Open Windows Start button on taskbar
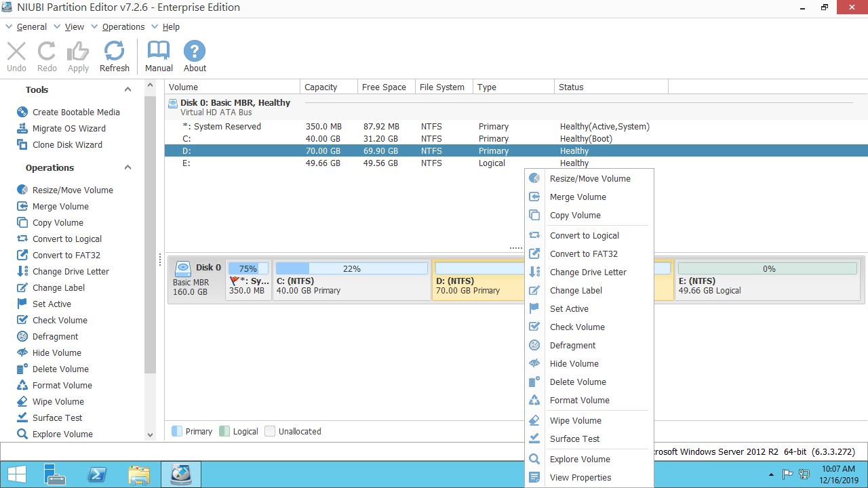The width and height of the screenshot is (868, 488). tap(16, 474)
